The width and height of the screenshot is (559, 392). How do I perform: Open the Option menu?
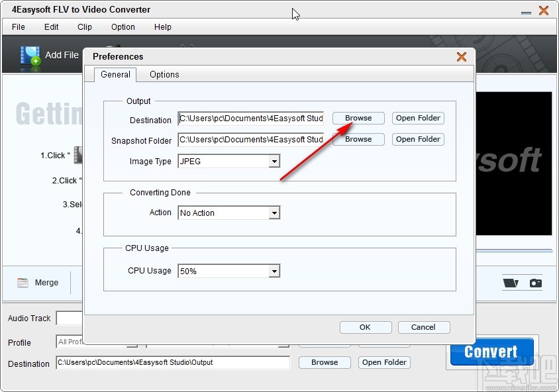[x=123, y=27]
